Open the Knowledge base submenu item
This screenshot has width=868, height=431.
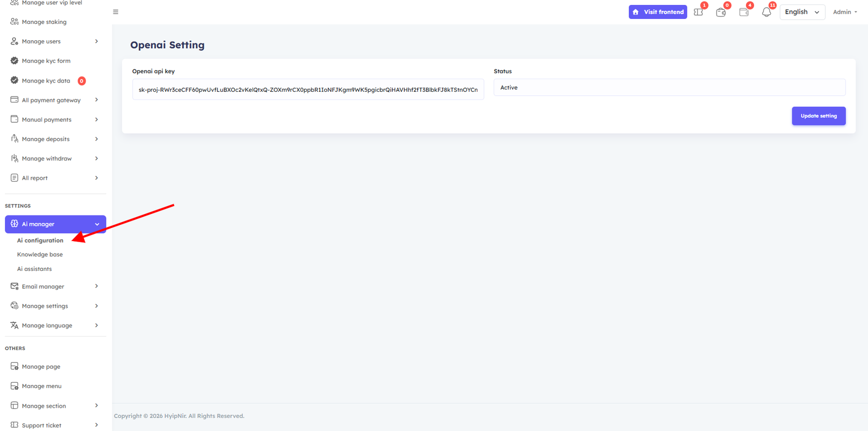pos(40,255)
